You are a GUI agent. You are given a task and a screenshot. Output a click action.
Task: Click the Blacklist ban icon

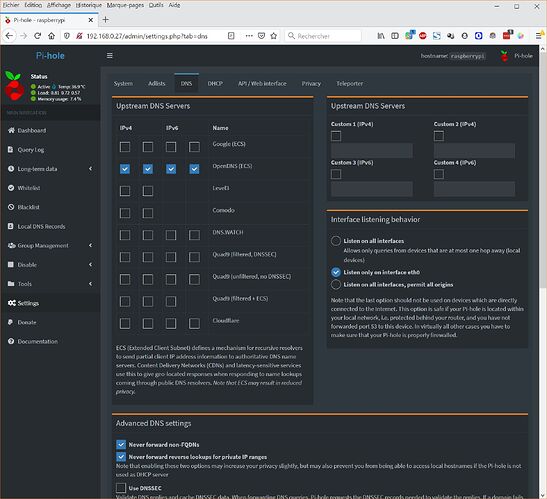click(11, 207)
